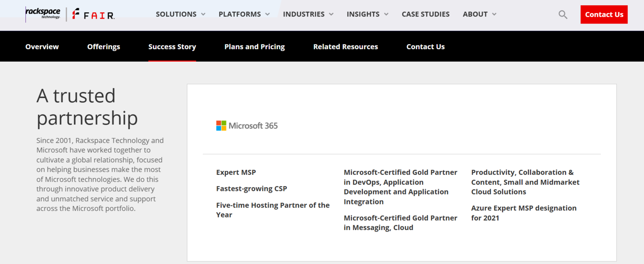Go to Plans and Pricing
Viewport: 644px width, 264px height.
click(x=254, y=46)
